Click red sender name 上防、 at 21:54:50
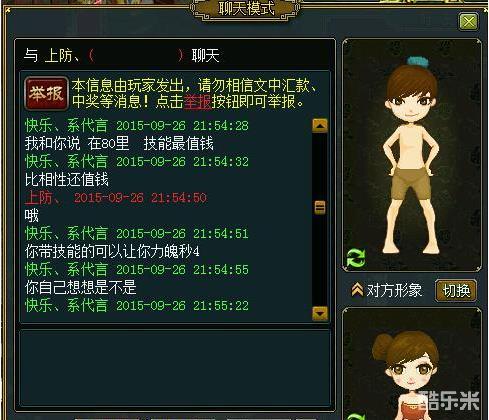 tap(42, 198)
